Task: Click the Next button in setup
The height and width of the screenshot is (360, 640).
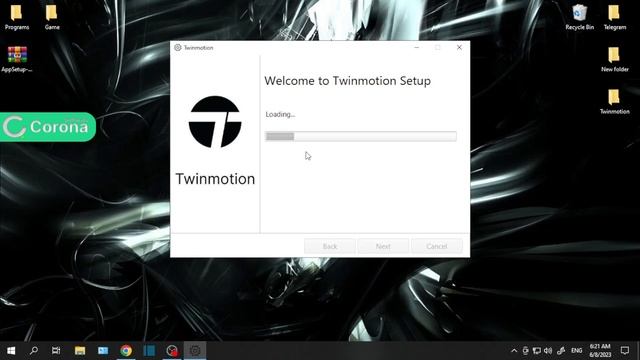Action: point(383,246)
